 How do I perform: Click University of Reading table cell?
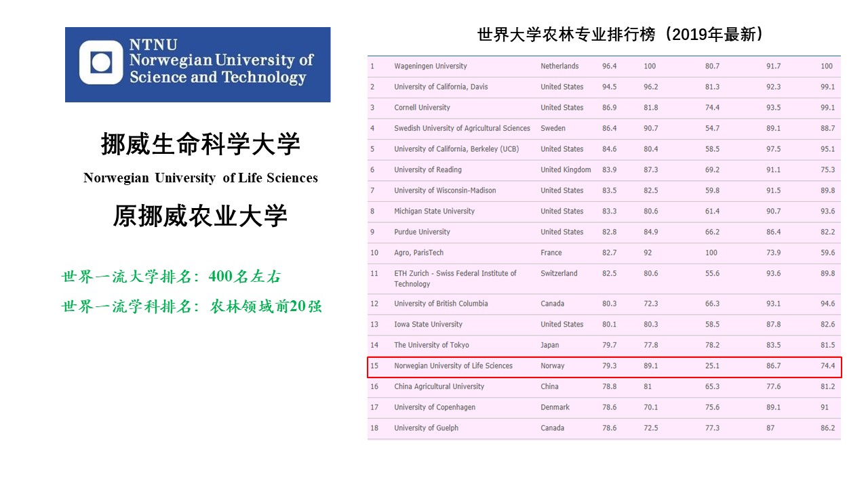point(428,170)
